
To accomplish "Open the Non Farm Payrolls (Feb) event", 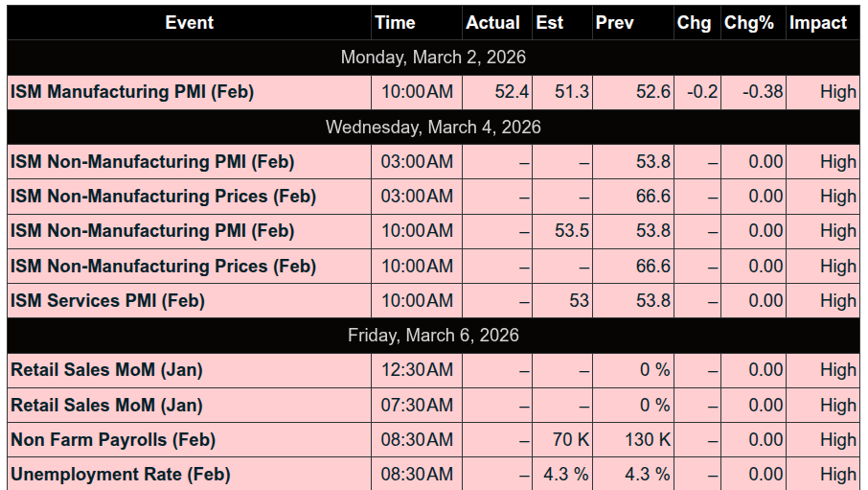I will tap(113, 440).
